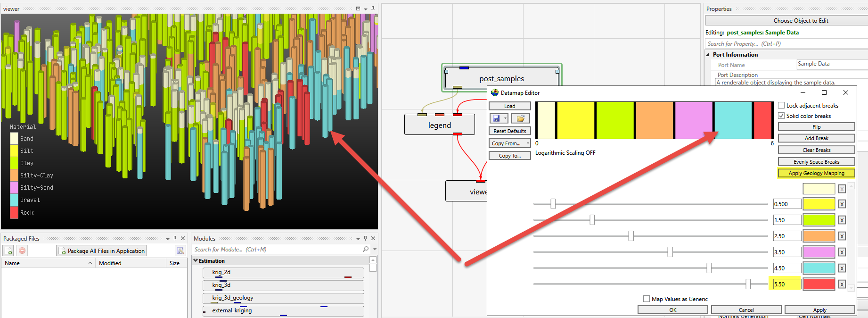Image resolution: width=868 pixels, height=318 pixels.
Task: Pin the Modules panel
Action: [x=365, y=238]
